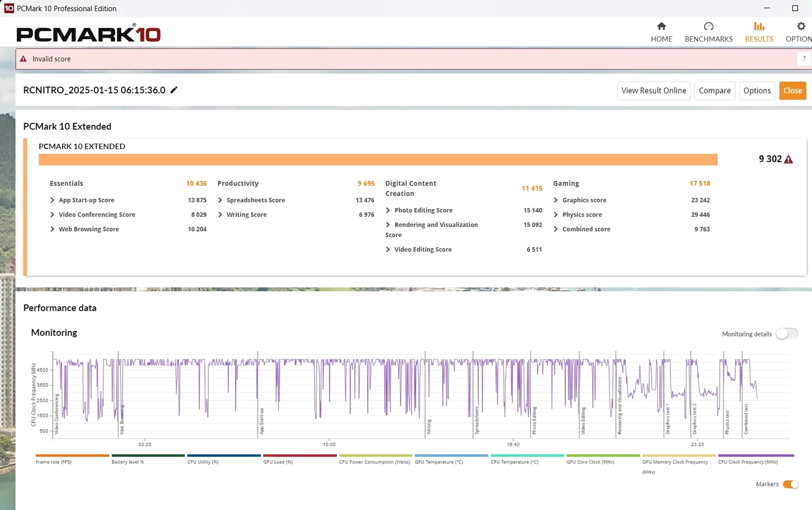Click the Home house icon

click(661, 26)
